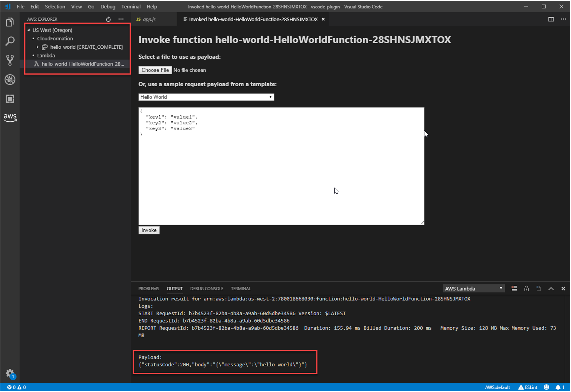Open the Terminal menu
Viewport: 571px width, 392px height.
[x=131, y=7]
